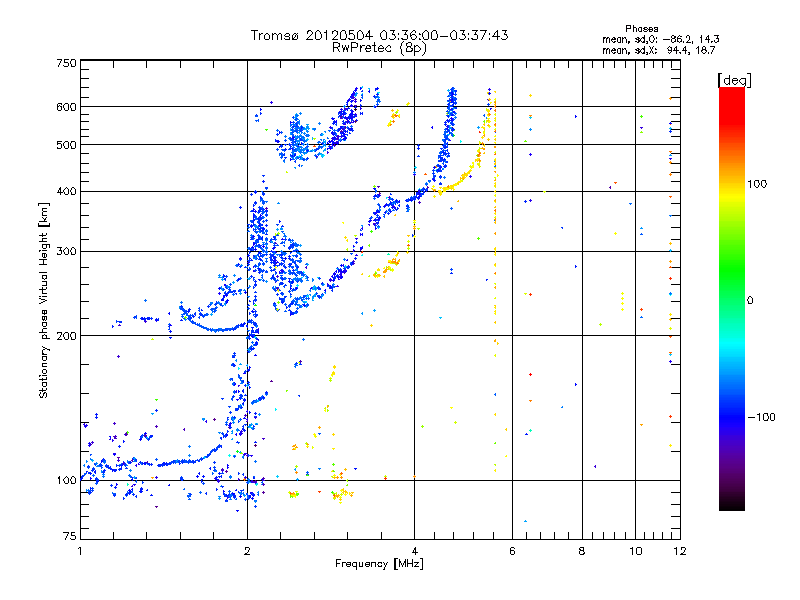Click the '[deg]' colorbar unit label
The image size is (800, 600).
734,80
